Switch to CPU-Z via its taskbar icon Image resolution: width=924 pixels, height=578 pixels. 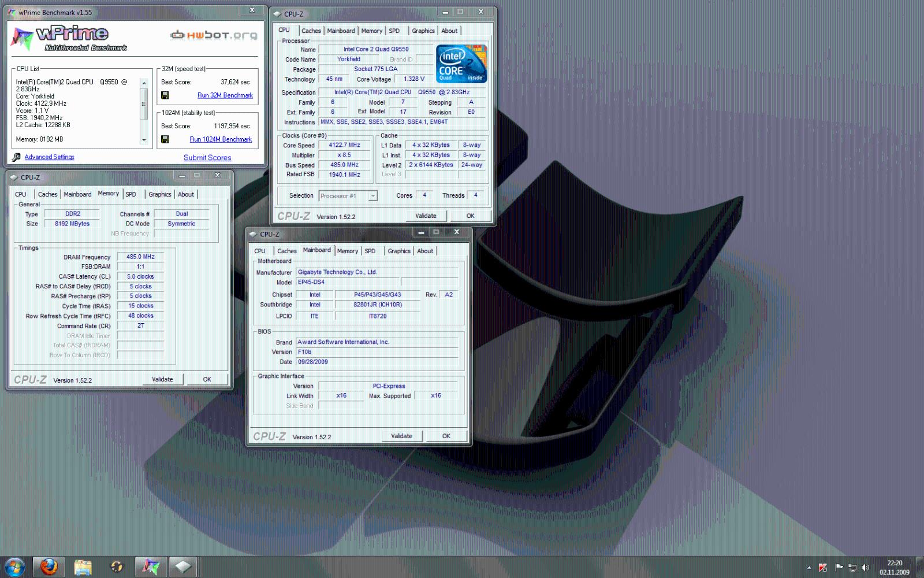pos(183,567)
